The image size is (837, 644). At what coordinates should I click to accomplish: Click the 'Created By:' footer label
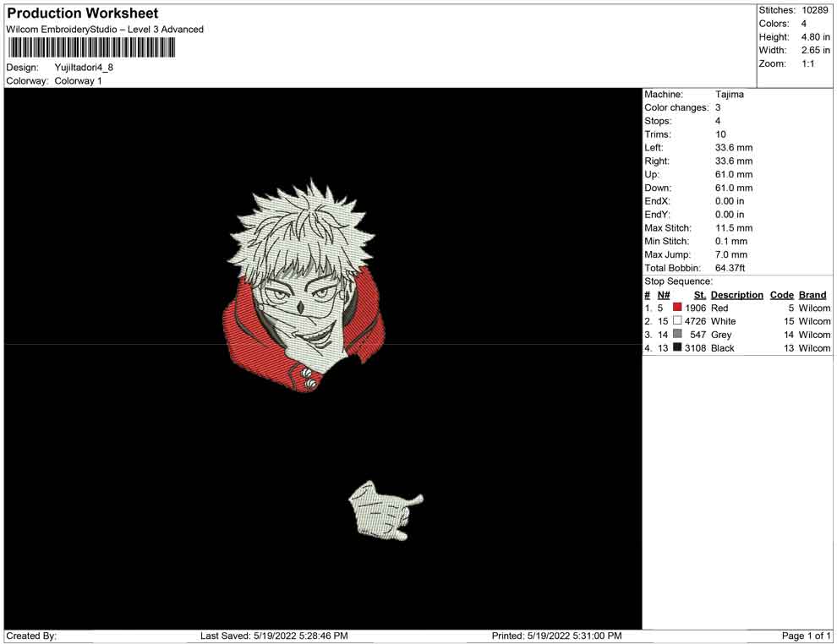pyautogui.click(x=31, y=636)
